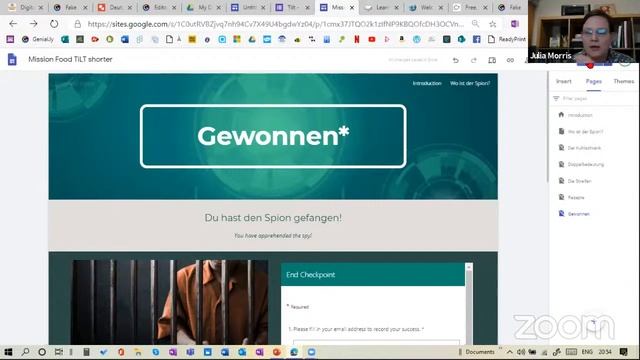Show hidden system tray icons
The height and width of the screenshot is (360, 640).
[x=510, y=352]
